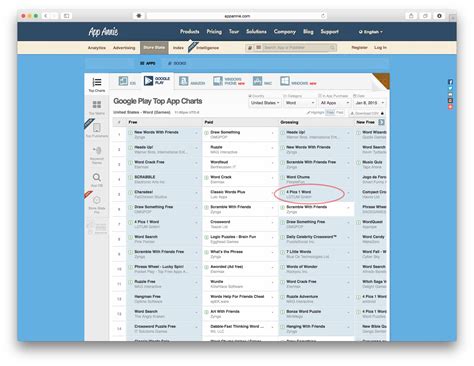Image resolution: width=474 pixels, height=366 pixels.
Task: Expand the New Words With Friends Free row arrow
Action: tap(196, 133)
